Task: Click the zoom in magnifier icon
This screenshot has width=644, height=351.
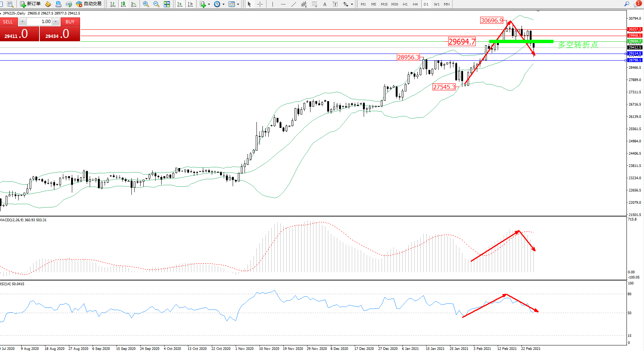Action: 146,4
